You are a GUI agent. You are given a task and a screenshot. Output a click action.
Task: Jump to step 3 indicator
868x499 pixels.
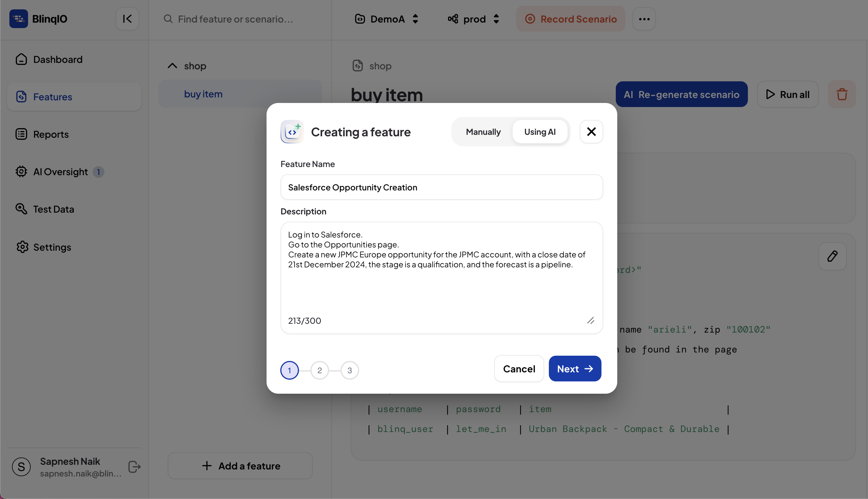350,370
